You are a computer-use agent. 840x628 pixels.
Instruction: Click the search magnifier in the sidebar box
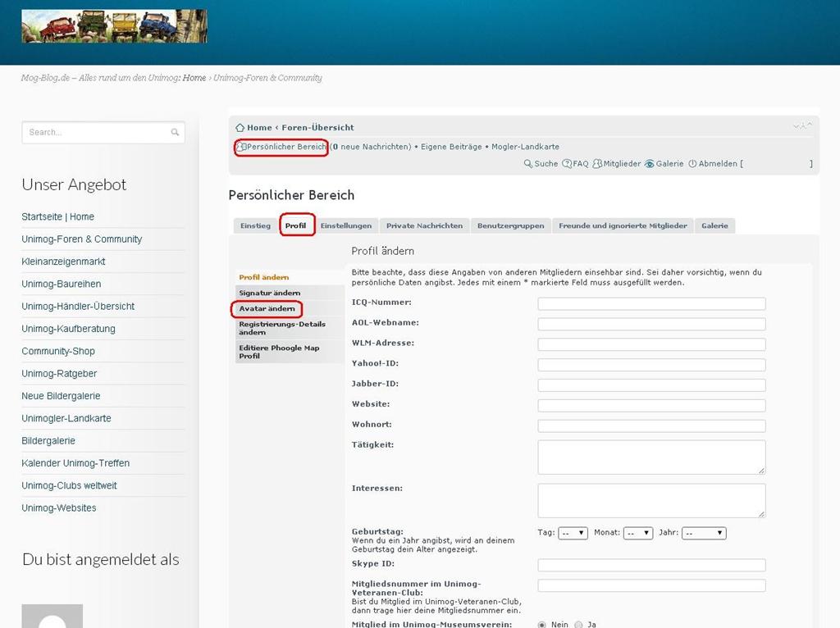(x=175, y=133)
